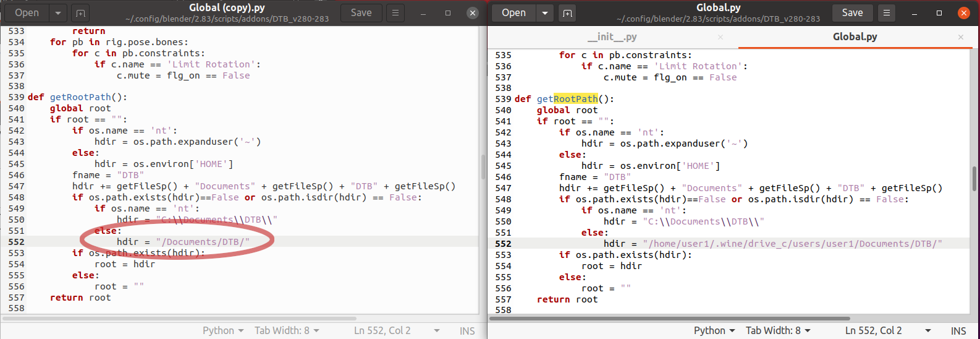Open hamburger menu in Global (copy).py window
The width and height of the screenshot is (980, 339).
tap(395, 12)
